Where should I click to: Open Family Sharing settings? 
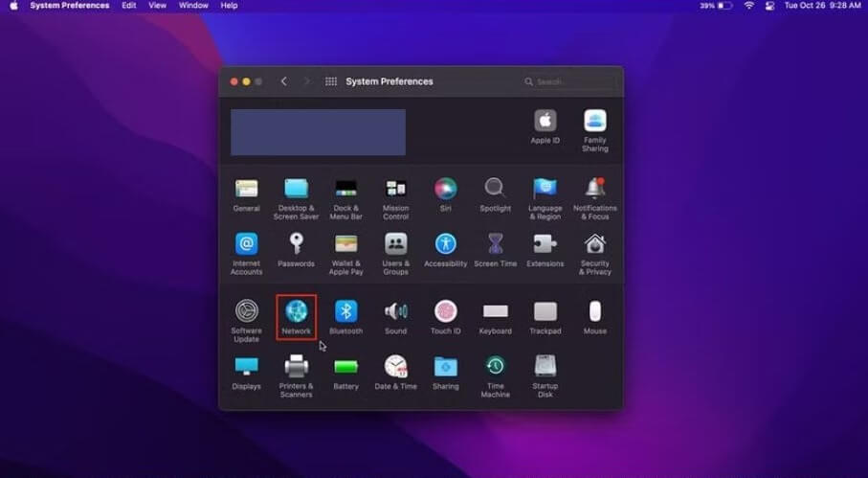pyautogui.click(x=594, y=121)
